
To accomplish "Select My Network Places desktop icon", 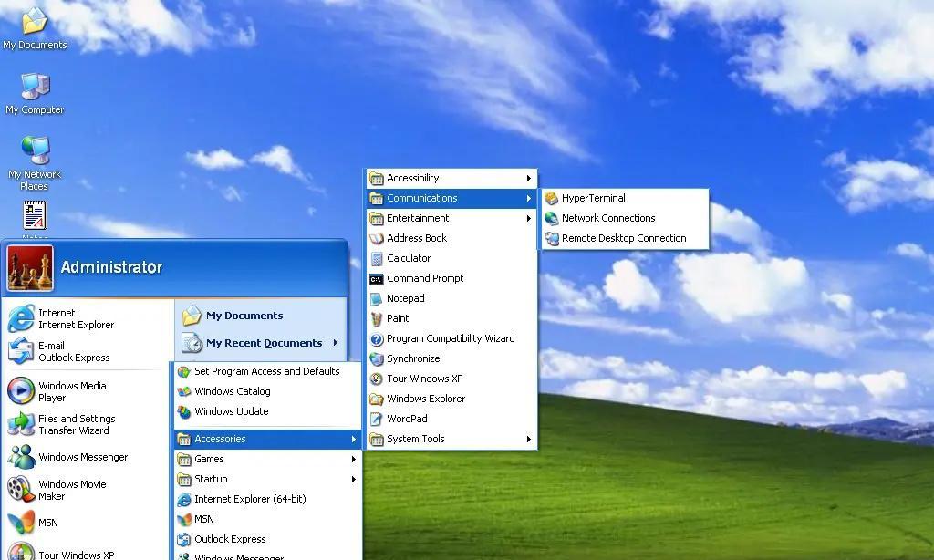I will [x=35, y=162].
